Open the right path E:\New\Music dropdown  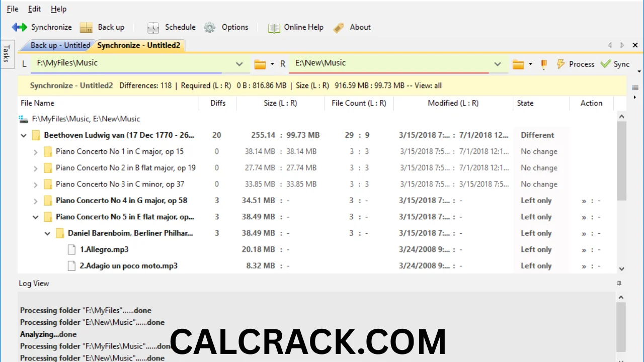pyautogui.click(x=498, y=64)
